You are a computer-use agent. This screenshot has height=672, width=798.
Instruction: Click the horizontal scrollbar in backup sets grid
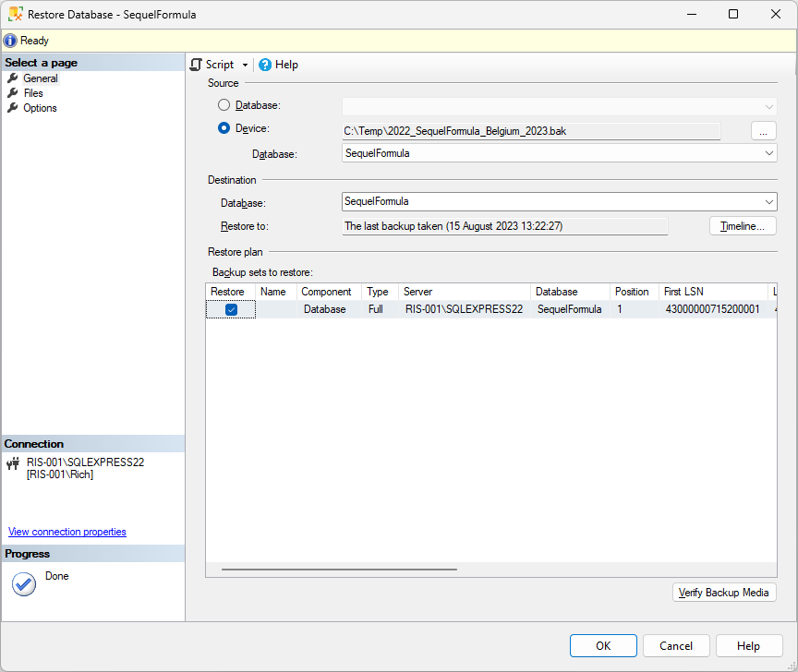[339, 570]
